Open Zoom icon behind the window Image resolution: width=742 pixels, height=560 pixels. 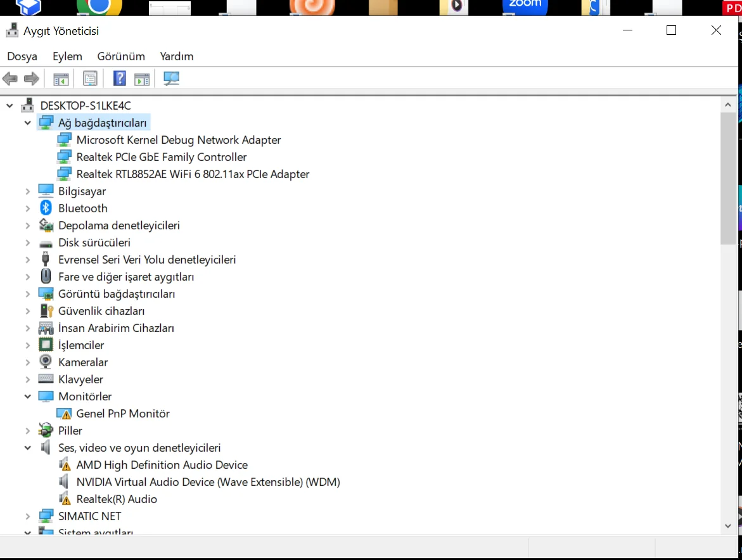(x=525, y=6)
